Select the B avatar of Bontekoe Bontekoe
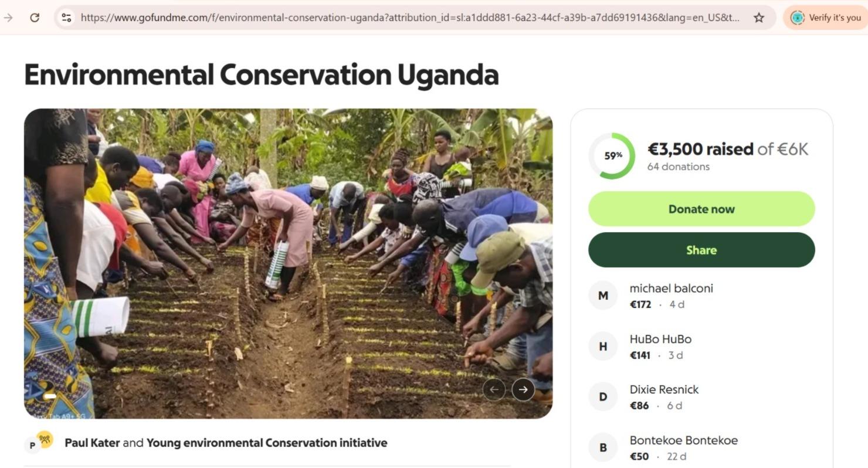The width and height of the screenshot is (868, 468). 603,447
